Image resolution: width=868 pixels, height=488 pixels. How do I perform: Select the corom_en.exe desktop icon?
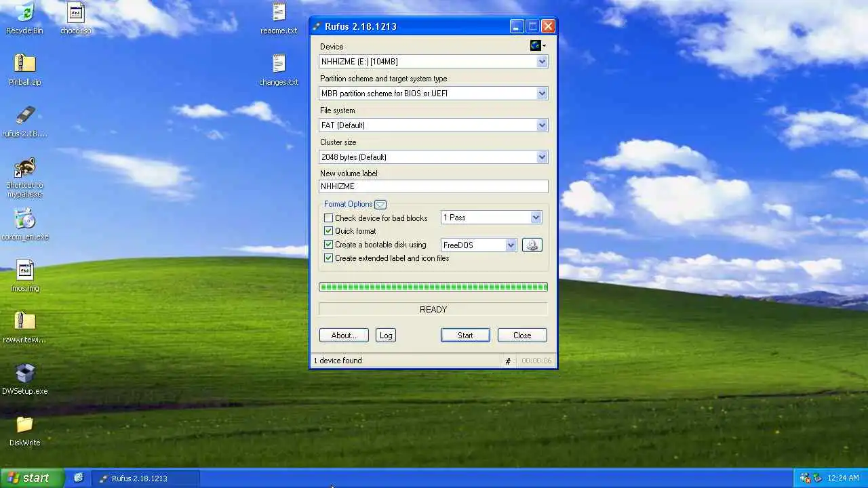tap(24, 224)
